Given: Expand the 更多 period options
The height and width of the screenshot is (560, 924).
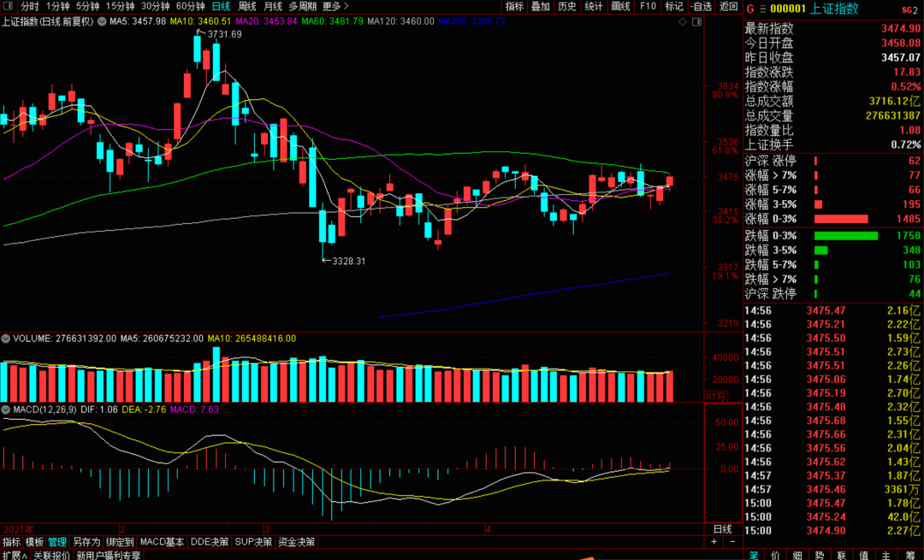Looking at the screenshot, I should click(x=335, y=6).
